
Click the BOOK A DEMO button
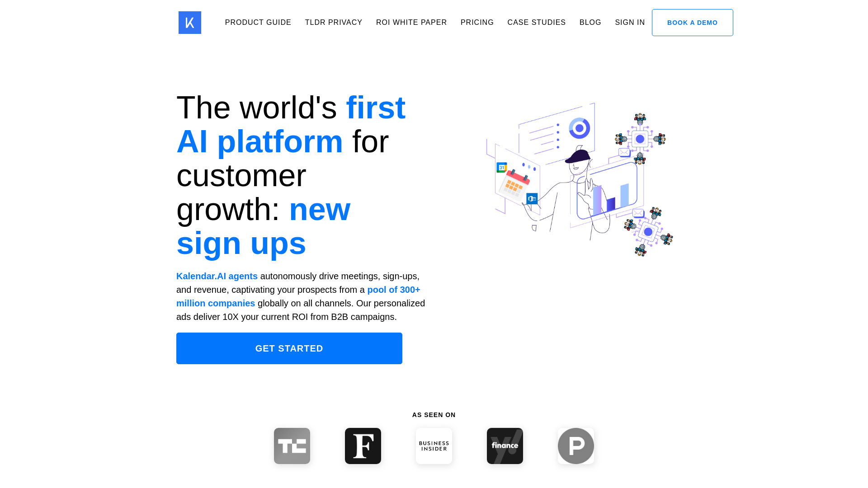[693, 23]
